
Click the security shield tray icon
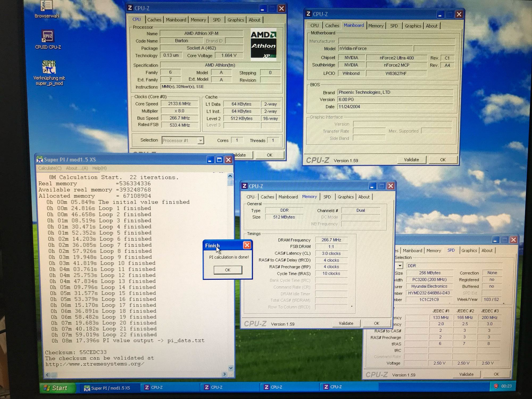tap(496, 386)
